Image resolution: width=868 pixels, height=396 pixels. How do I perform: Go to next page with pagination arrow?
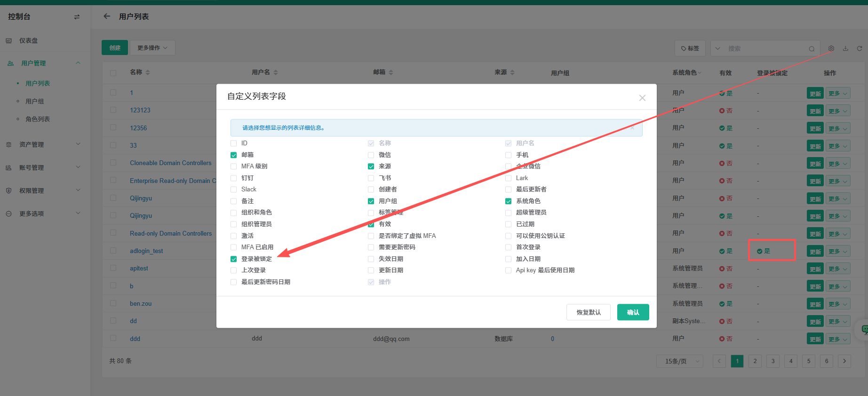click(x=844, y=361)
